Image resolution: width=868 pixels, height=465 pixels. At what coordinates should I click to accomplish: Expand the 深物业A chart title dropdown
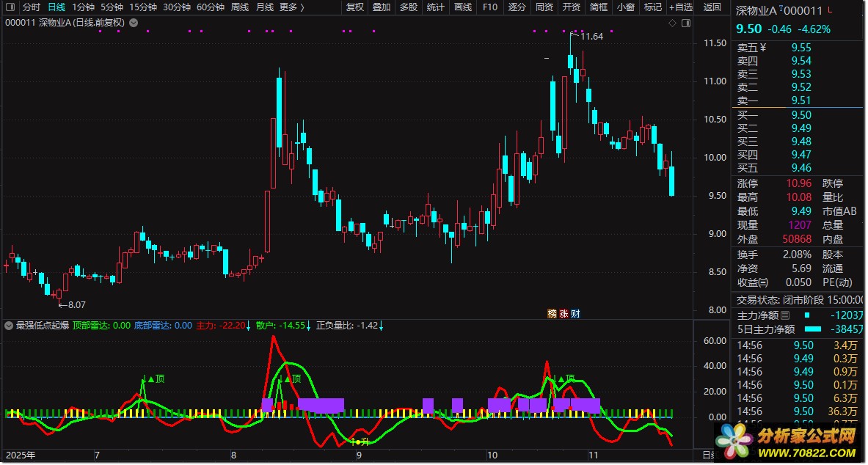[133, 23]
